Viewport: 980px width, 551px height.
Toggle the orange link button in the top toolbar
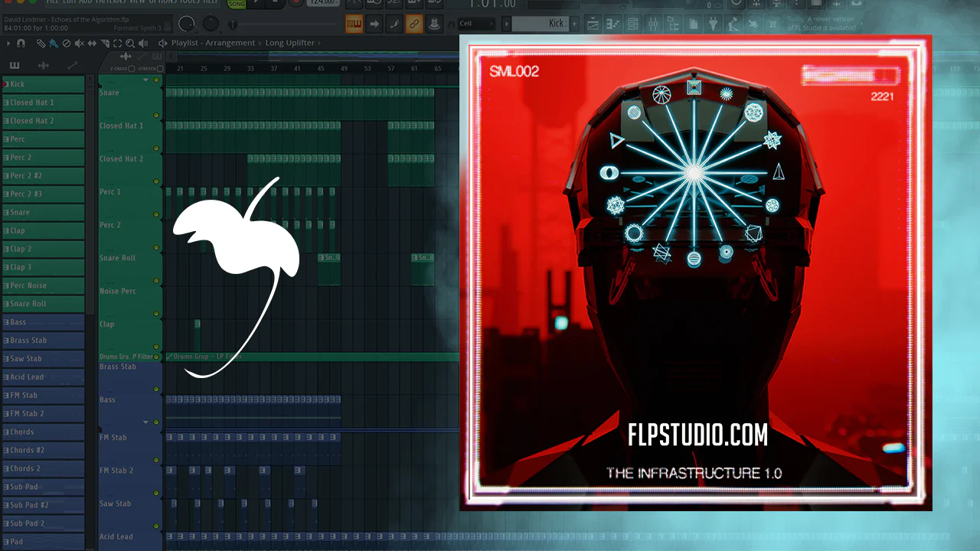(413, 24)
